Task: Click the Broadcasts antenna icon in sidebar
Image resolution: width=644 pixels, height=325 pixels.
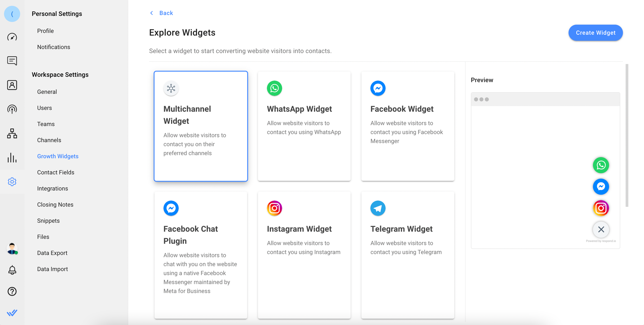Action: click(x=12, y=109)
